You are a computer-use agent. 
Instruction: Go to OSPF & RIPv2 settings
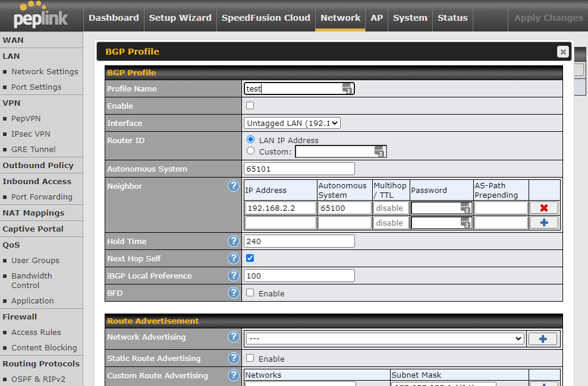click(x=38, y=379)
